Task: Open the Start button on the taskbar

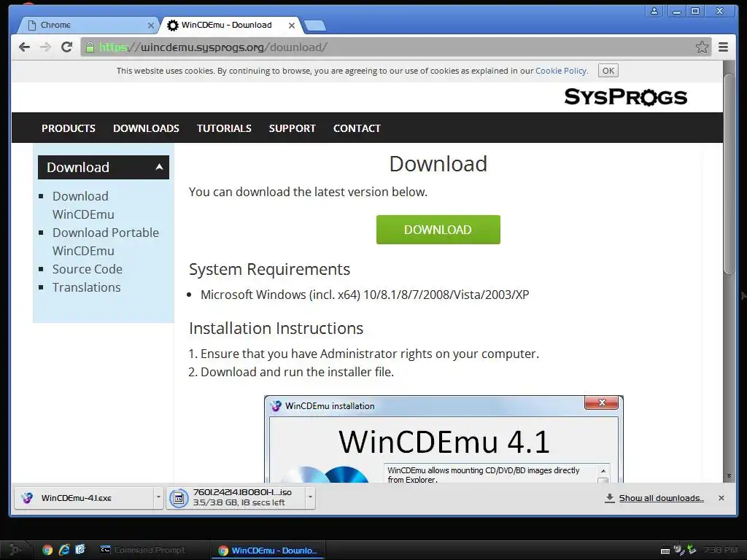Action: [x=15, y=550]
